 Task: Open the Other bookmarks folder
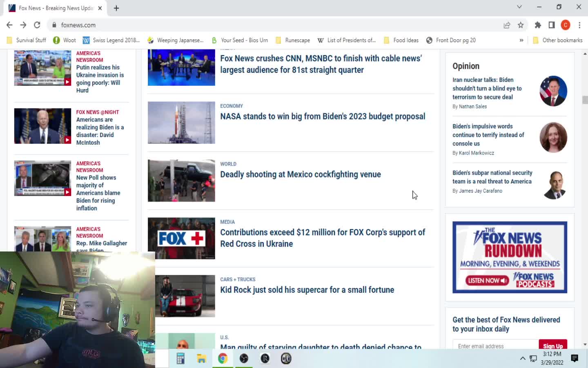coord(558,40)
